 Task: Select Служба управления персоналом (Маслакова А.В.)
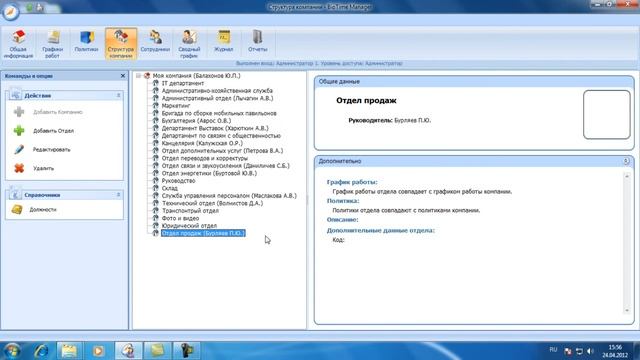229,196
